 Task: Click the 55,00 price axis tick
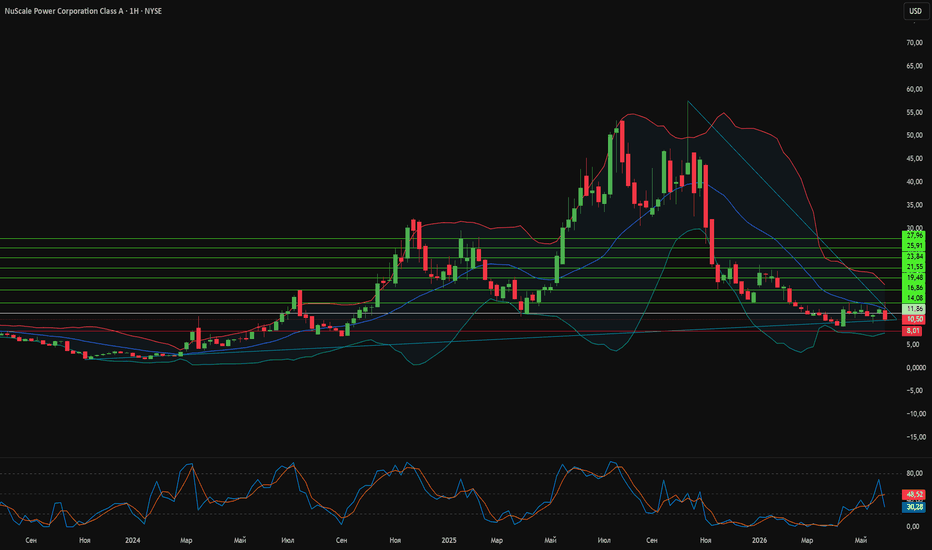click(x=914, y=112)
